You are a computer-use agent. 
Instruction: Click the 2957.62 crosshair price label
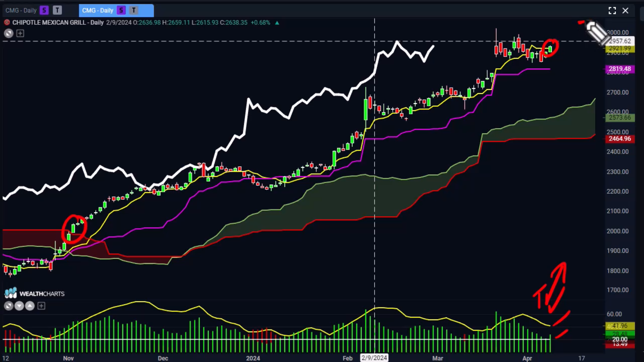coord(620,41)
